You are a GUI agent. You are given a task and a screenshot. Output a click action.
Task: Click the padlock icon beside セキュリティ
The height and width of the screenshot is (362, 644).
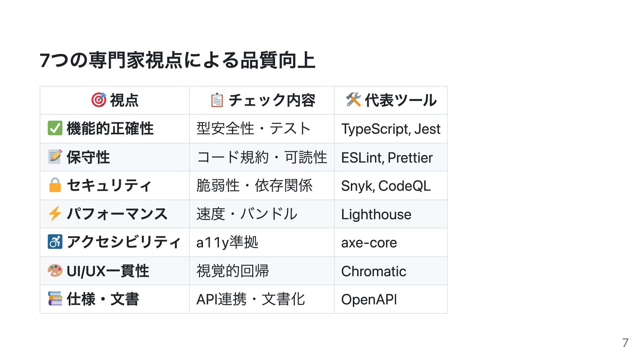[55, 185]
